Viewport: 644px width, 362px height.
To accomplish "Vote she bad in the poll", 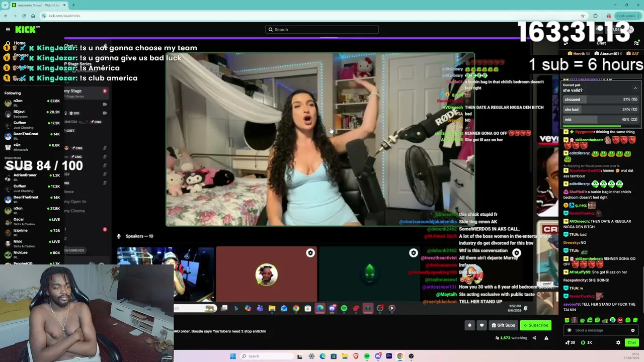I will [600, 110].
